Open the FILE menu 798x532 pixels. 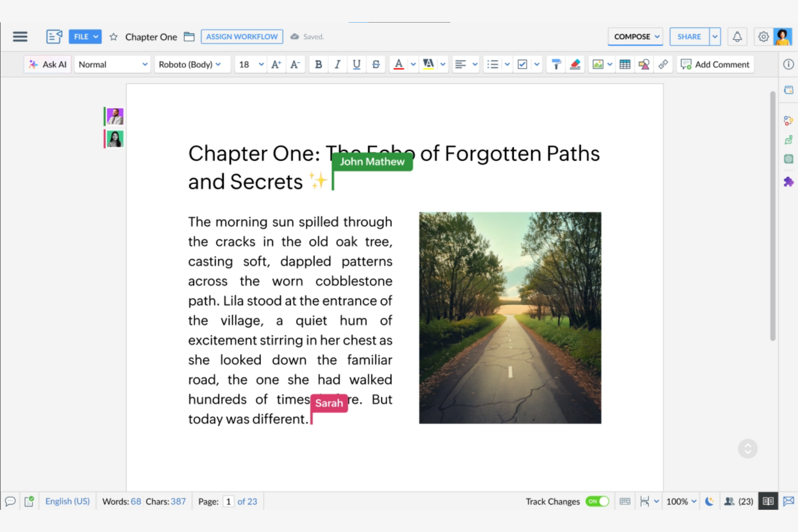(x=85, y=36)
